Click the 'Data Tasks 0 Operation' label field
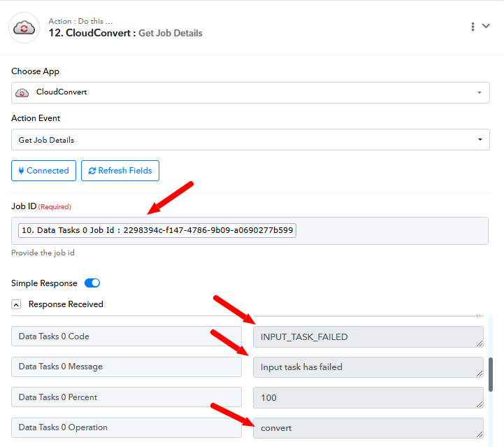Viewport: 504px width, 447px height. (x=127, y=427)
